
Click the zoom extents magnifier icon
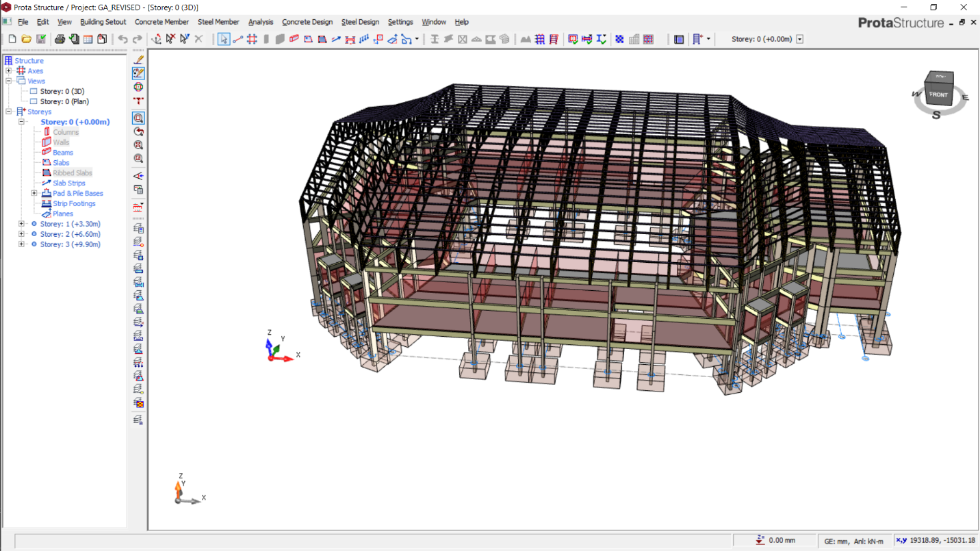click(138, 145)
